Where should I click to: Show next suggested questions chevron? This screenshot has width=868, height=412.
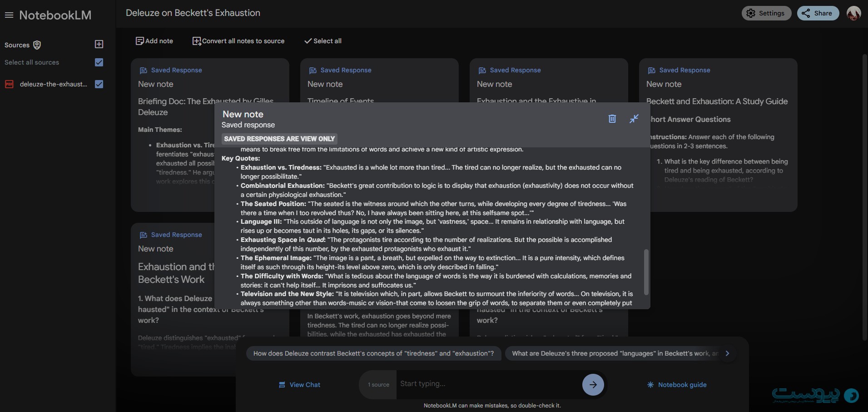727,353
